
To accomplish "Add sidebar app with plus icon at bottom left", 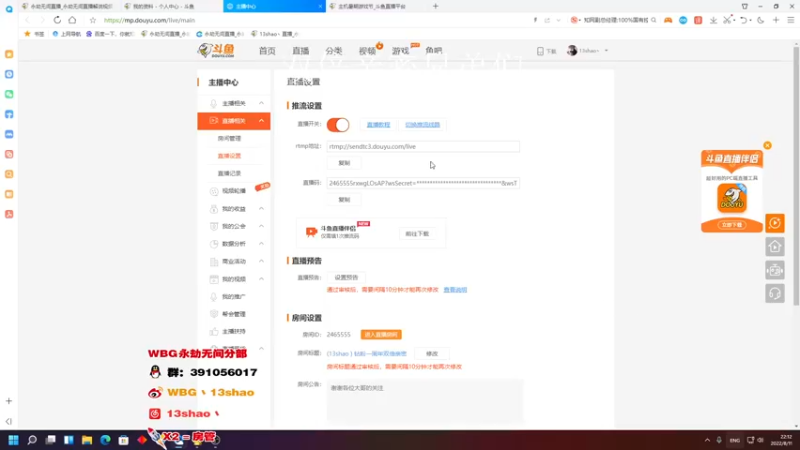I will 9,401.
